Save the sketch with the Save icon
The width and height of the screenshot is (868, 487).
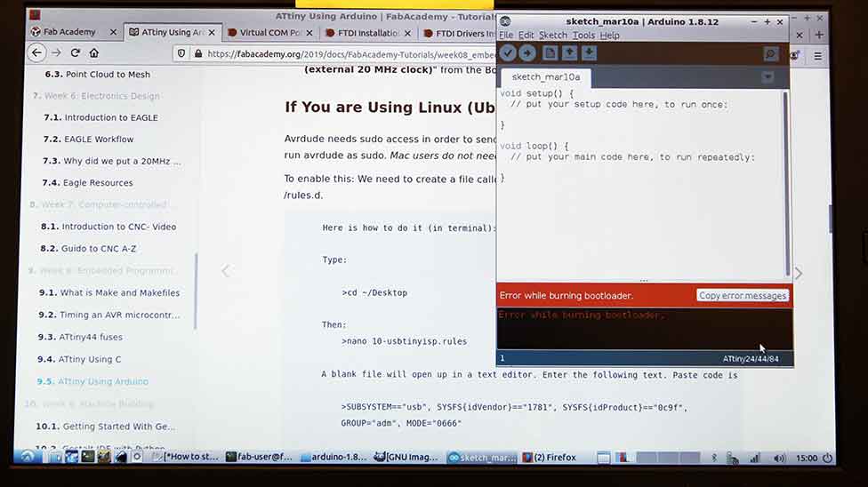point(589,53)
